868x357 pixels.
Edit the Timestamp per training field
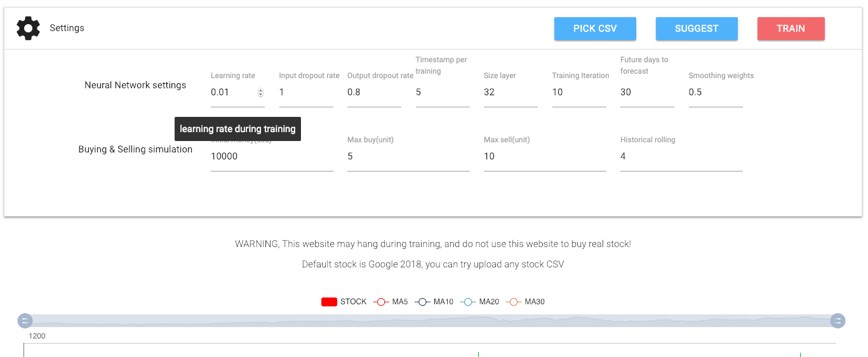442,93
